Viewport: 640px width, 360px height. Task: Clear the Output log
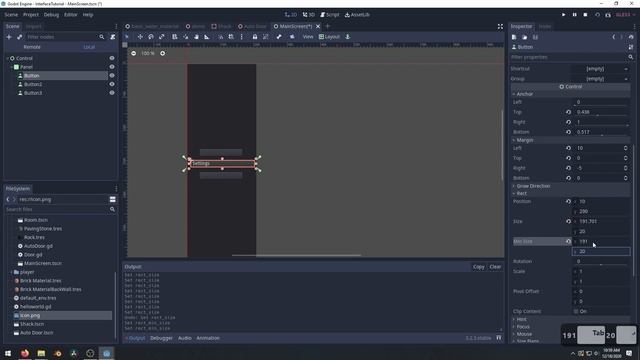coord(495,267)
